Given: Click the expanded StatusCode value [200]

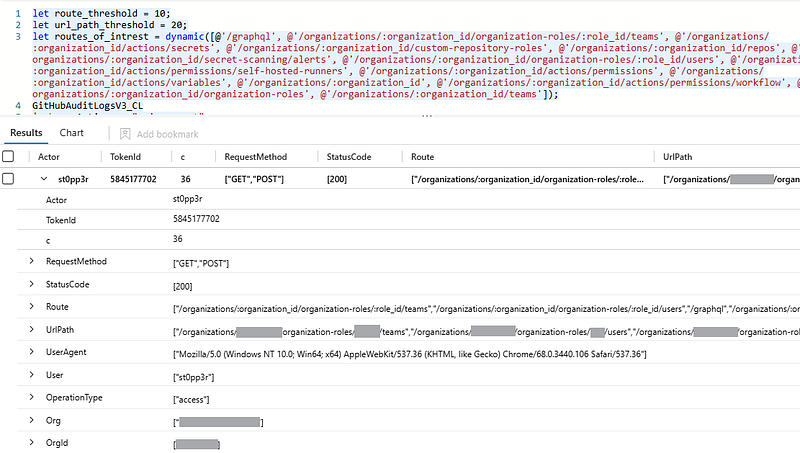Looking at the screenshot, I should (x=183, y=286).
